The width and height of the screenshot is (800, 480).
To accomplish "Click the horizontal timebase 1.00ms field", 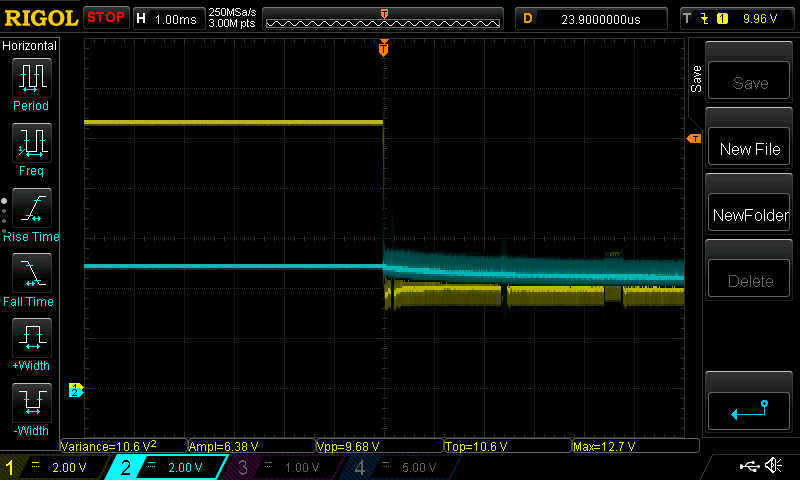I will (168, 19).
